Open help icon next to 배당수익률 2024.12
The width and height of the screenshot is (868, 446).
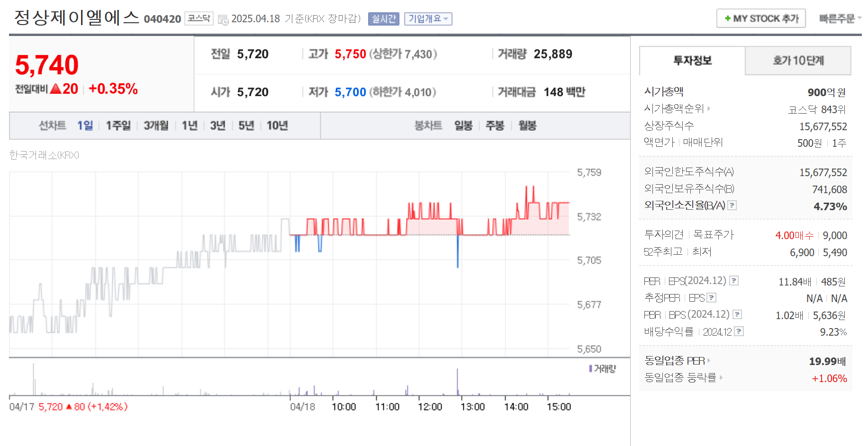point(739,331)
